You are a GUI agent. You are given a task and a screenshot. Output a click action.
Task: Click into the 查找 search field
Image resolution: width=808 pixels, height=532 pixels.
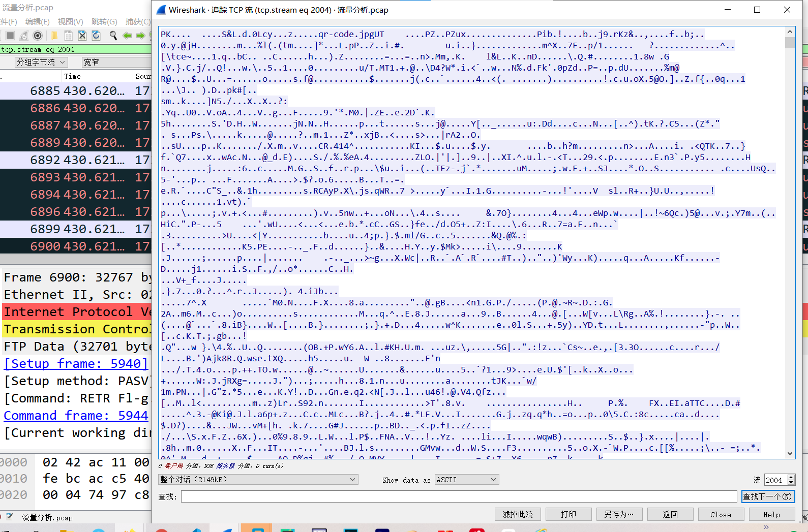(x=459, y=496)
